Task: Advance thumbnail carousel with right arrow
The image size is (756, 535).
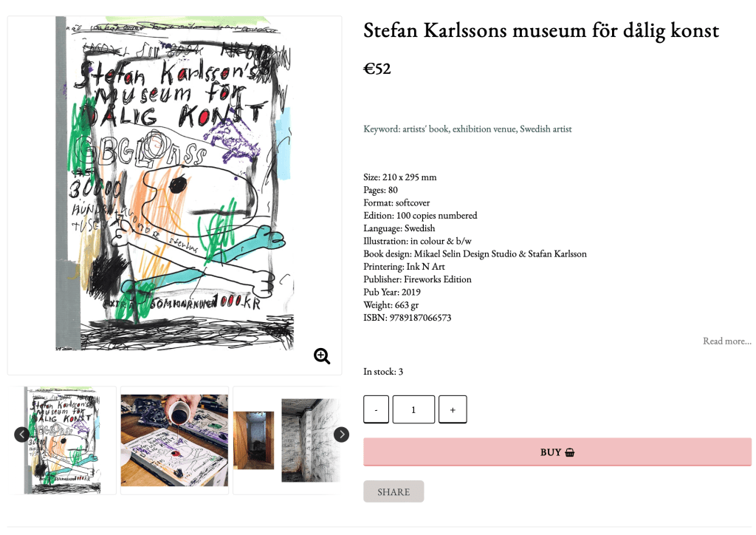Action: click(x=341, y=435)
